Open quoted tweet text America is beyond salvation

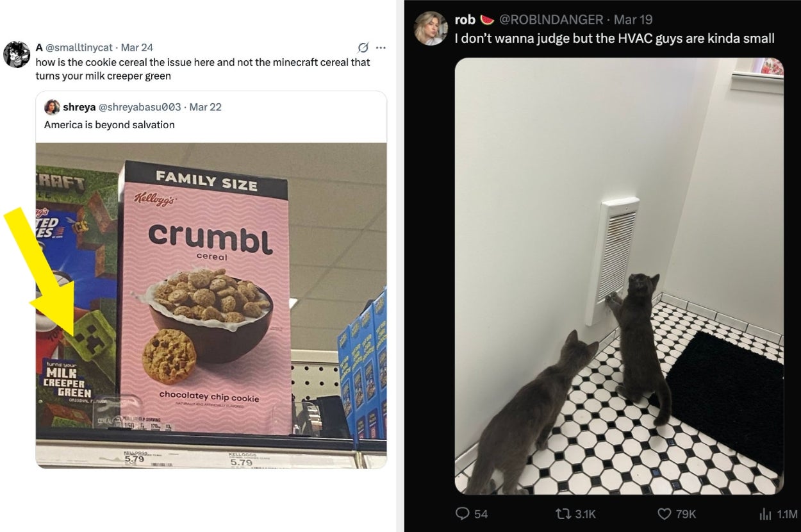point(110,124)
